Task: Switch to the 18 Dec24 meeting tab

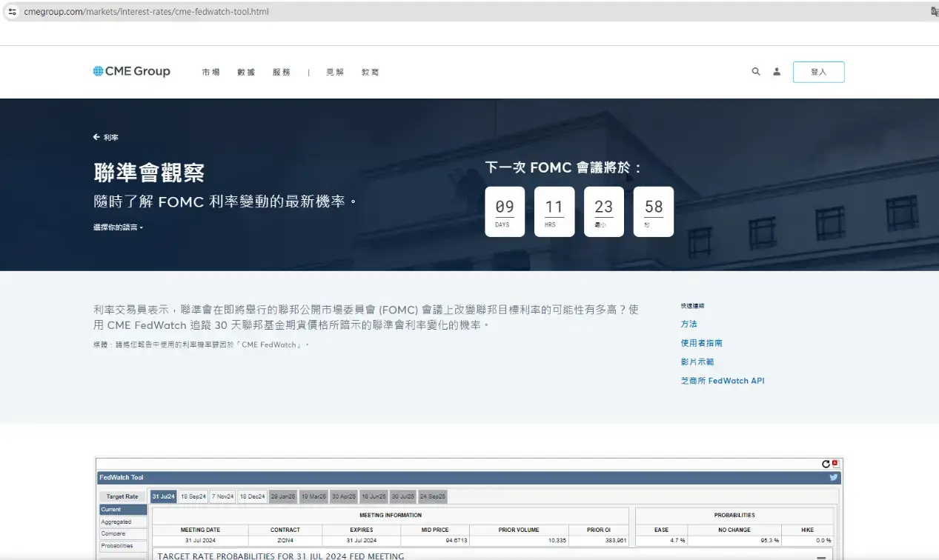Action: (253, 496)
